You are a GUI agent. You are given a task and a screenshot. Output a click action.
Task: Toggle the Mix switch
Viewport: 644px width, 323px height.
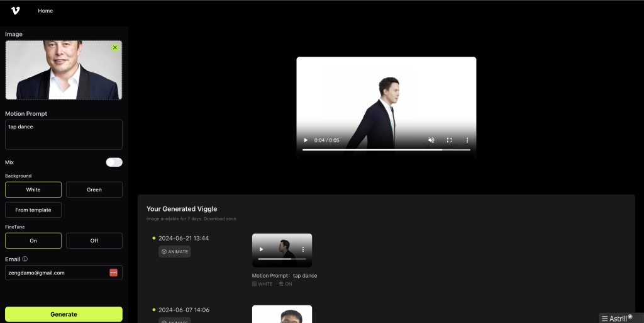pos(114,162)
